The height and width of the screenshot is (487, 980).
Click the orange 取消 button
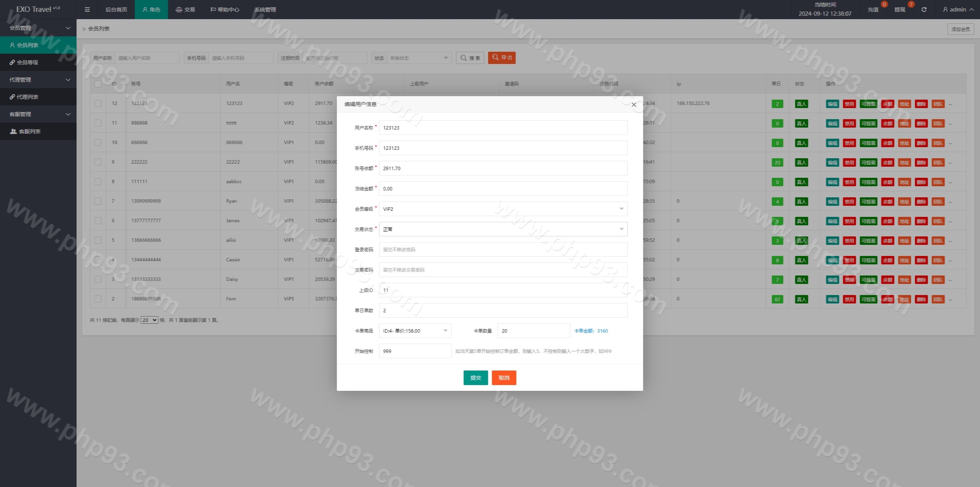coord(504,378)
